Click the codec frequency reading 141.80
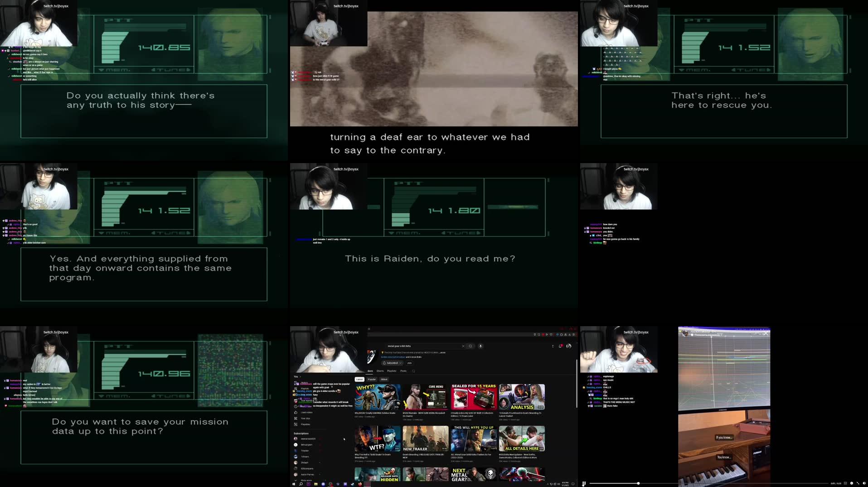The image size is (868, 487). 454,211
